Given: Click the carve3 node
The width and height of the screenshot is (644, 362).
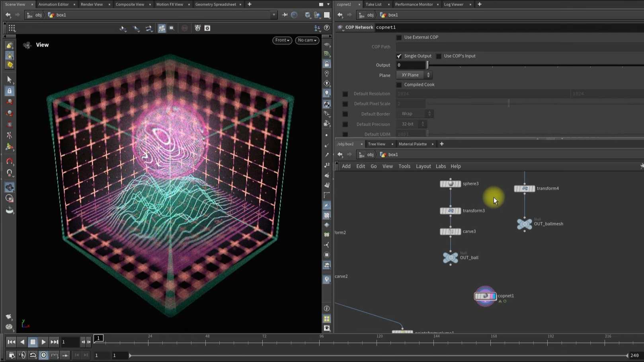Looking at the screenshot, I should pos(450,232).
